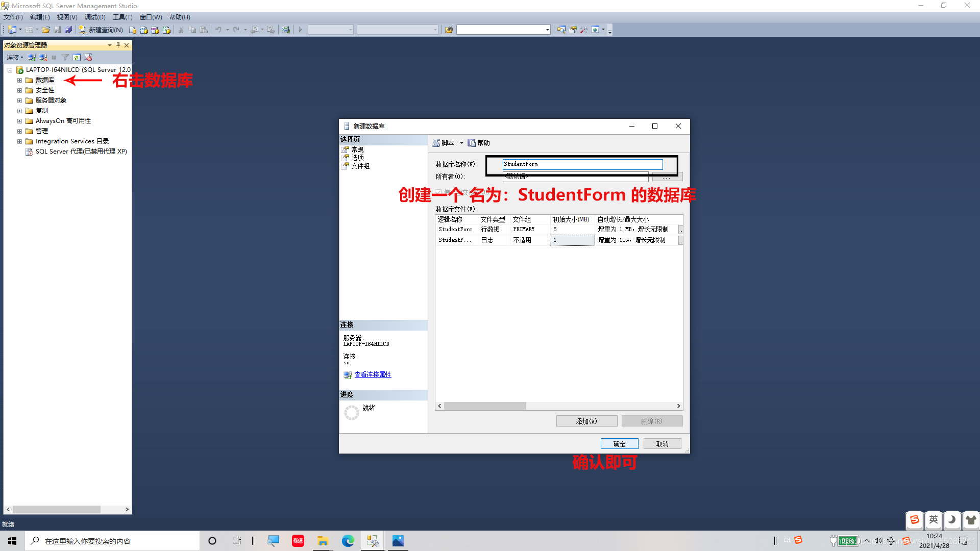Click the 查看连接属性 link
The image size is (980, 551).
click(x=373, y=374)
